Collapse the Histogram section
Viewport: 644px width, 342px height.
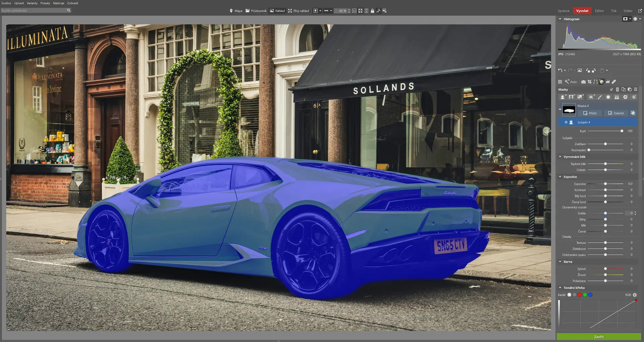[x=560, y=19]
